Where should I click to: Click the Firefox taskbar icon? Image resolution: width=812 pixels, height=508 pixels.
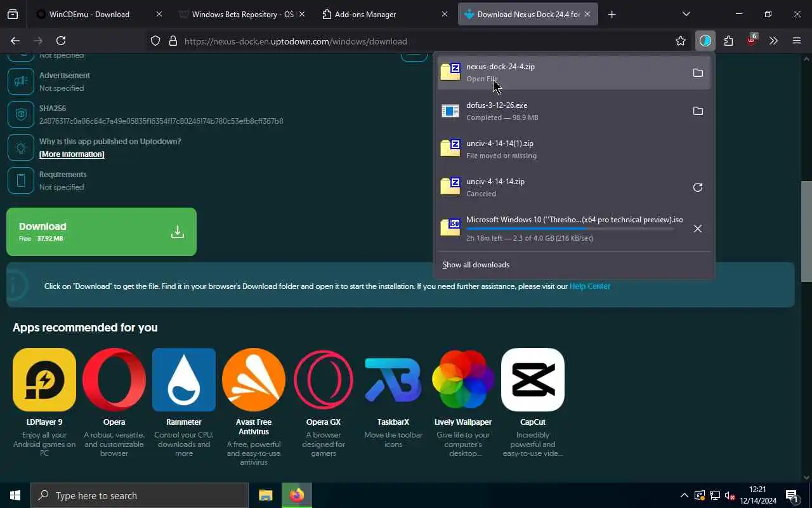pyautogui.click(x=296, y=495)
